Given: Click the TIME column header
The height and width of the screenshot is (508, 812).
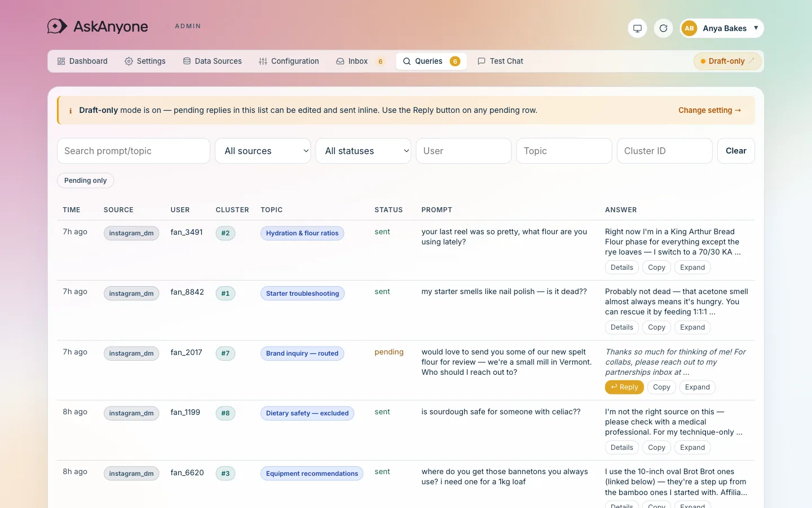Looking at the screenshot, I should coord(72,210).
